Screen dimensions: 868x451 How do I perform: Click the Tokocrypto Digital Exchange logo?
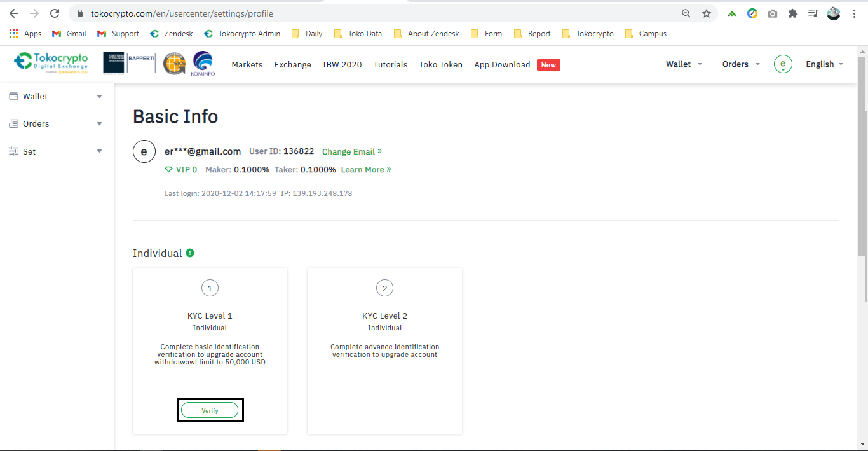tap(51, 63)
